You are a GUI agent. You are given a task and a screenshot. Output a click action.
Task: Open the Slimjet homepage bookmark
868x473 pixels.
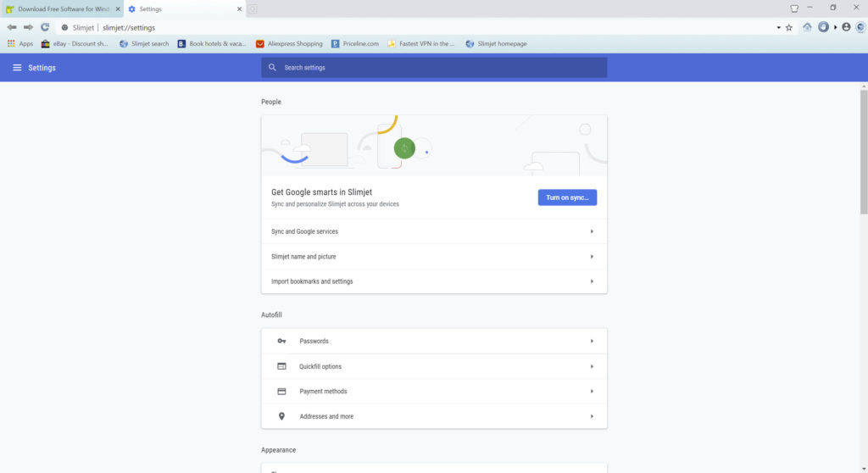[496, 44]
